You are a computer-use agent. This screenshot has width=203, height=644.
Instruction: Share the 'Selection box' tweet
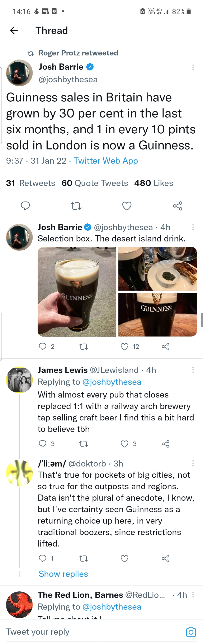point(165,347)
